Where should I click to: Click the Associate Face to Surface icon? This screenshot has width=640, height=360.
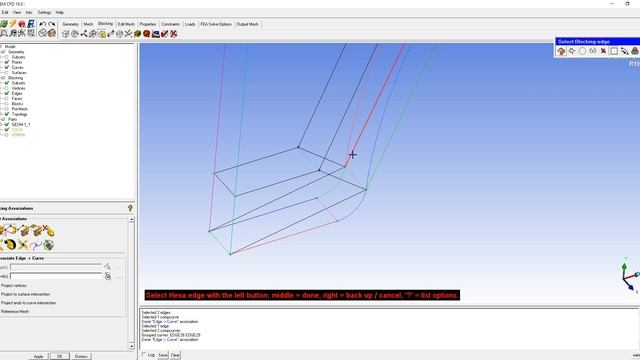click(x=36, y=231)
